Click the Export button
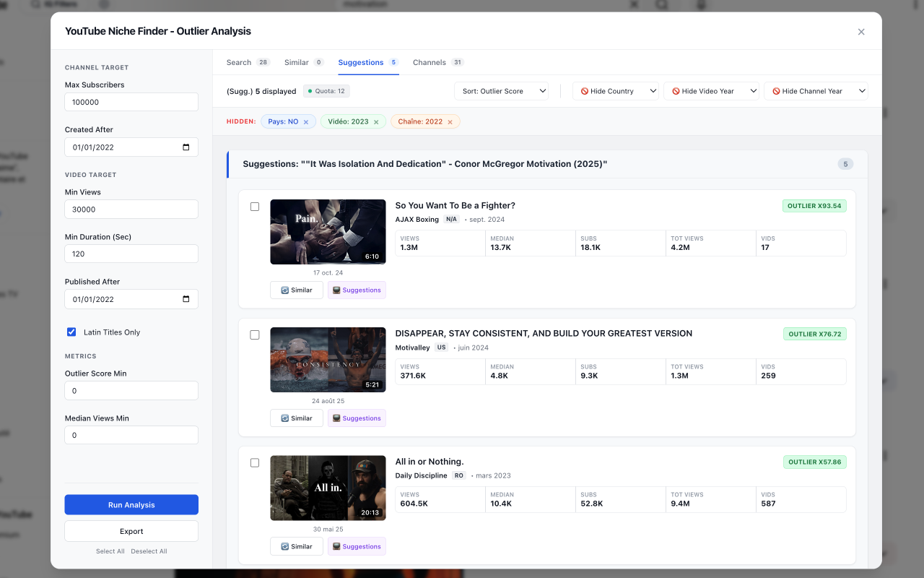Viewport: 924px width, 578px height. pyautogui.click(x=131, y=531)
